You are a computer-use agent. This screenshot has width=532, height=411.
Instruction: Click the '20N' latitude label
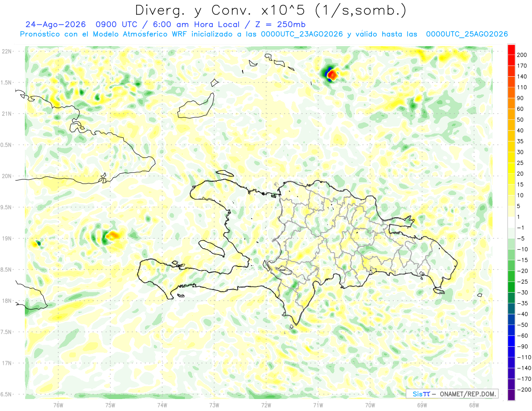pos(7,176)
